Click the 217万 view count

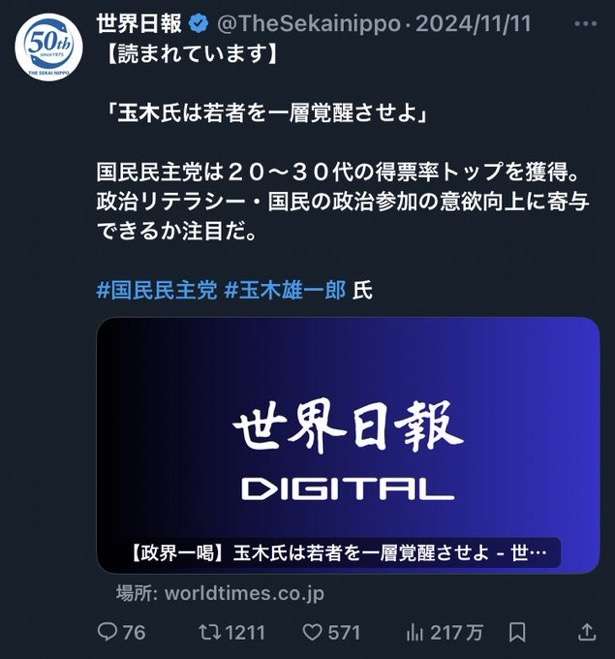[457, 633]
